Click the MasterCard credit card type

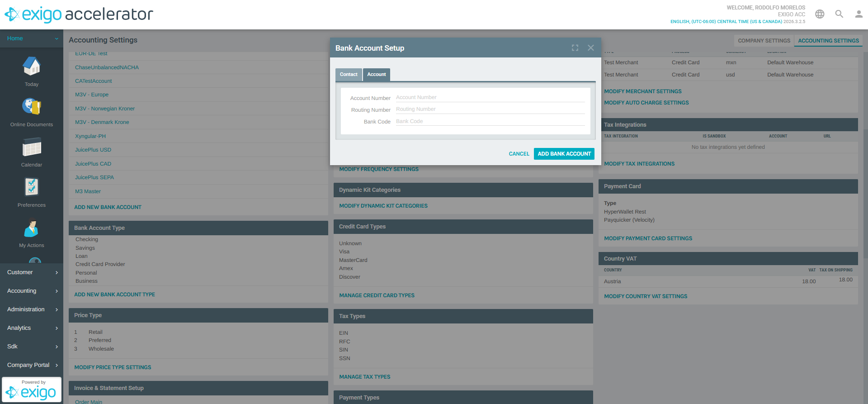pyautogui.click(x=353, y=260)
